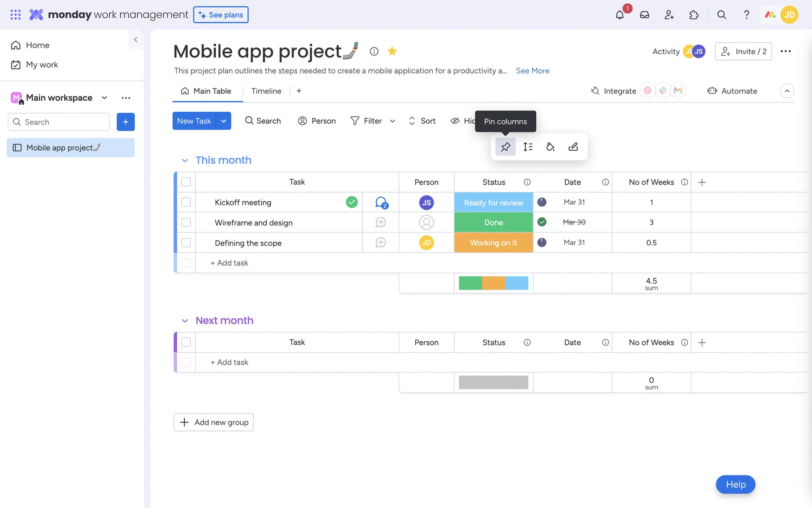Open Kickoff meeting conversation updates icon

point(381,202)
